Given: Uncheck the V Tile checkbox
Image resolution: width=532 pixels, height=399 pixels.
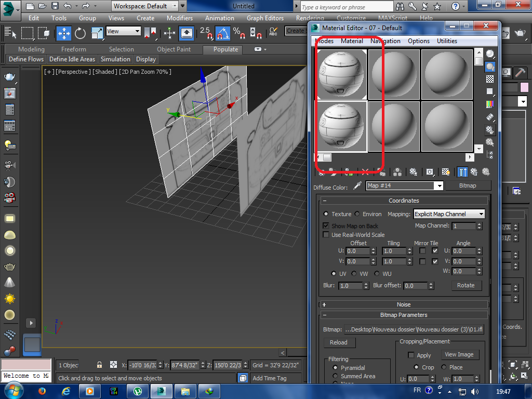Looking at the screenshot, I should (435, 262).
